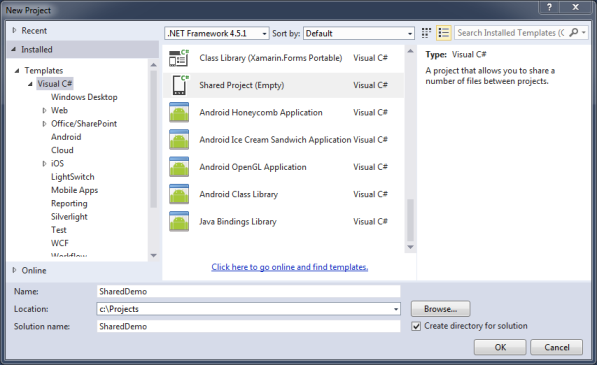Open the Location path dropdown arrow
This screenshot has height=365, width=597.
(396, 309)
